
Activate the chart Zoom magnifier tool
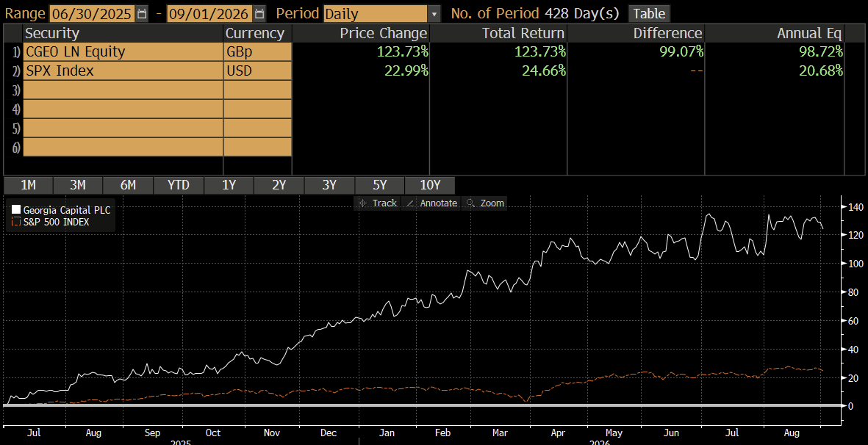coord(484,203)
